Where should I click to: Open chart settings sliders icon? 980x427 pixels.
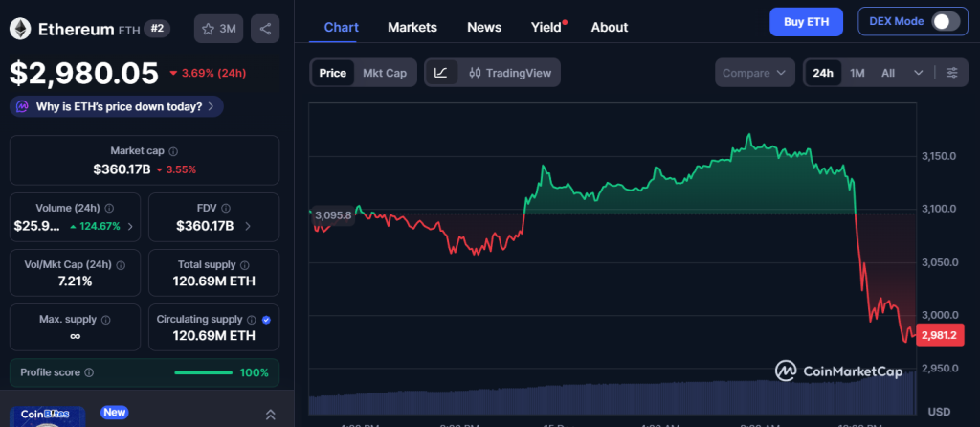click(x=952, y=73)
